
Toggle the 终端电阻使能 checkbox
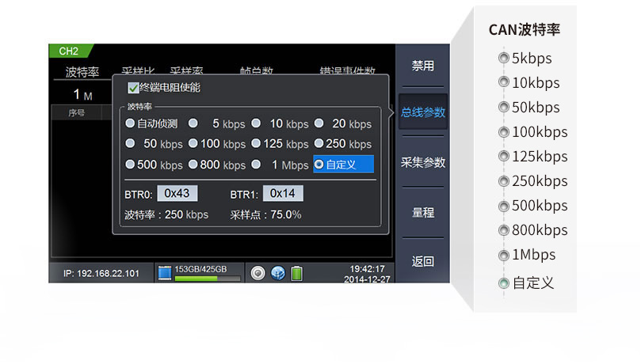tap(133, 88)
